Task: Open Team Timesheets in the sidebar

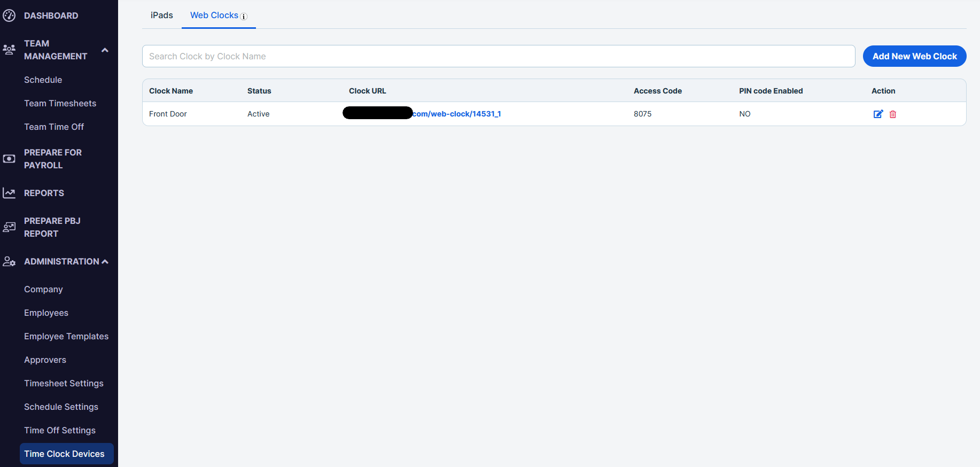Action: [60, 103]
